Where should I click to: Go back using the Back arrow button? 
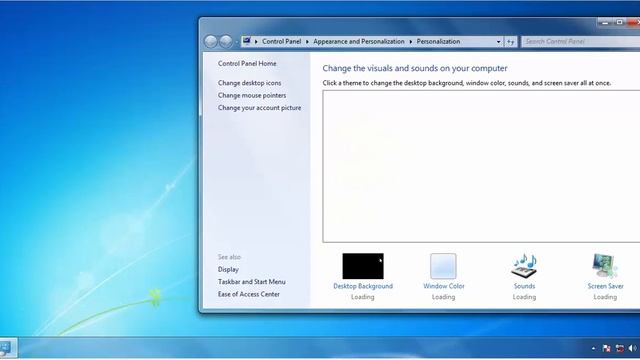coord(211,41)
